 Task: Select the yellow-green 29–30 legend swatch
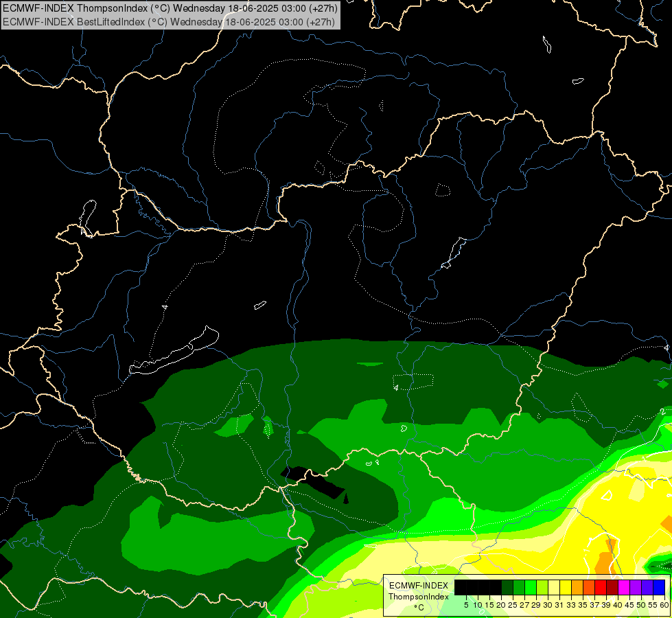pos(542,588)
